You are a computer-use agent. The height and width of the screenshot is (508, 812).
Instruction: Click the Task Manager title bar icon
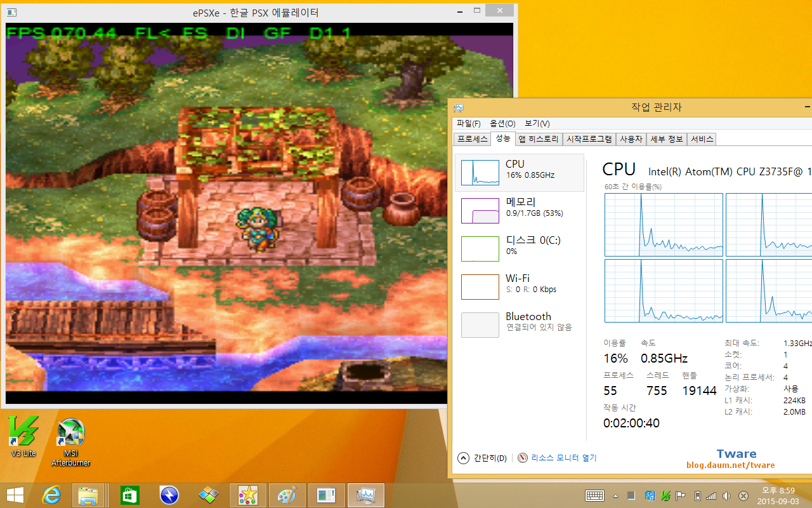(x=459, y=108)
